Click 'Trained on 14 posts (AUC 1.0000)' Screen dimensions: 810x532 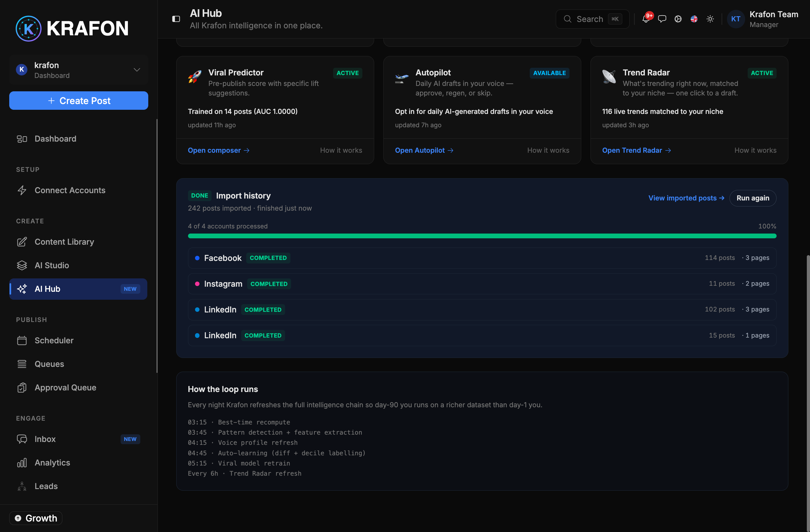(x=243, y=112)
